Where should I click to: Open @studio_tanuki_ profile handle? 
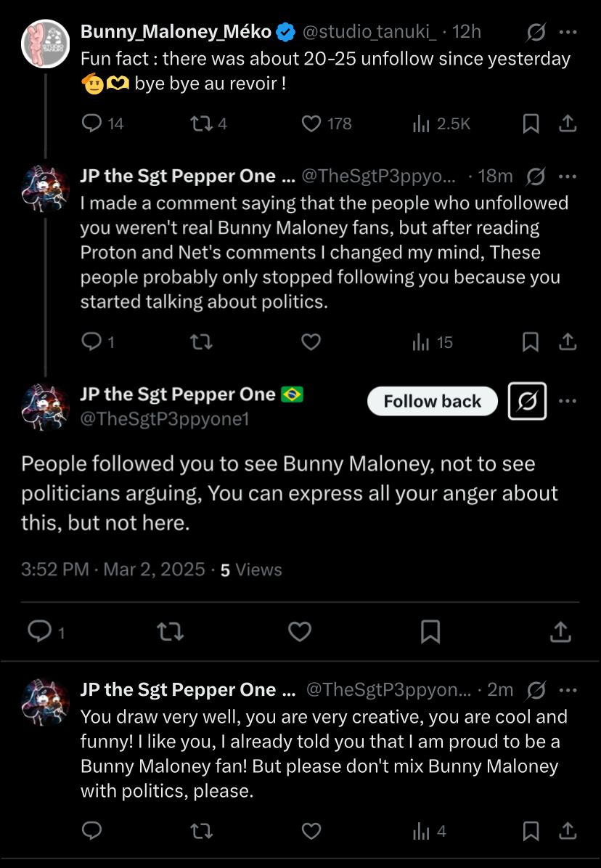coord(369,32)
